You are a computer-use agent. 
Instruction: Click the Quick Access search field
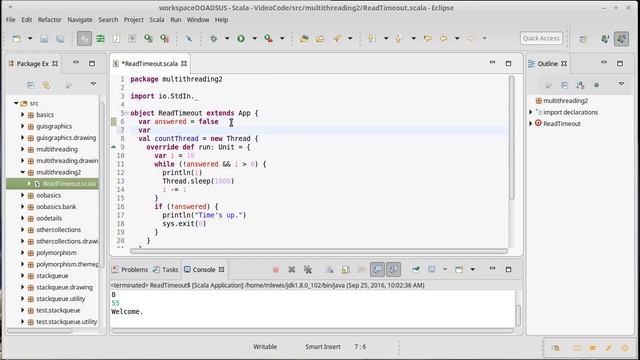(541, 38)
